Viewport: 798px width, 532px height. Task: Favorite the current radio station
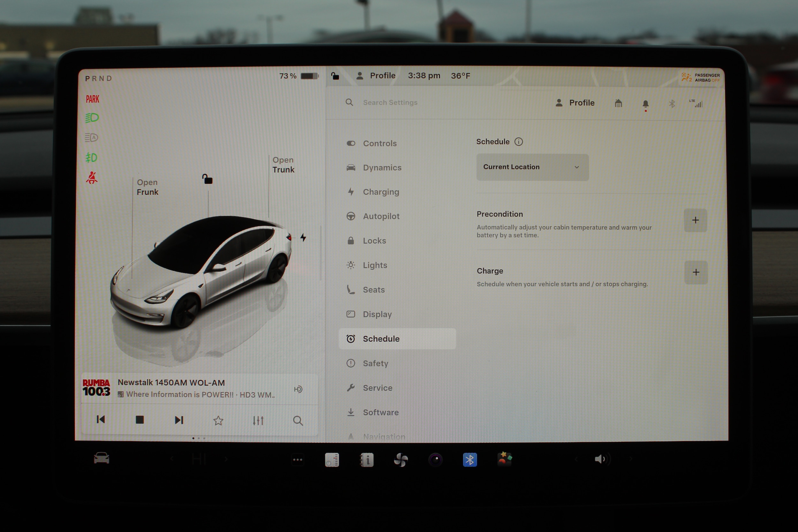click(x=218, y=420)
